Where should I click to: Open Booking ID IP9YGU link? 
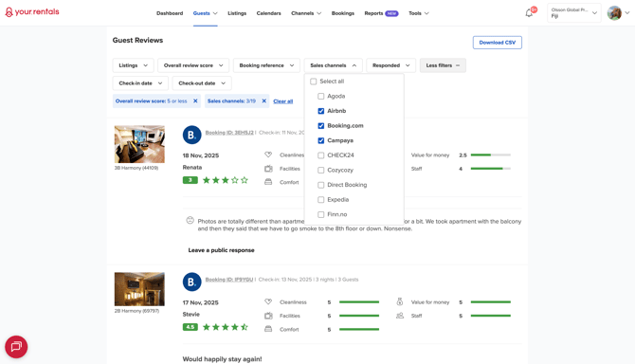229,280
